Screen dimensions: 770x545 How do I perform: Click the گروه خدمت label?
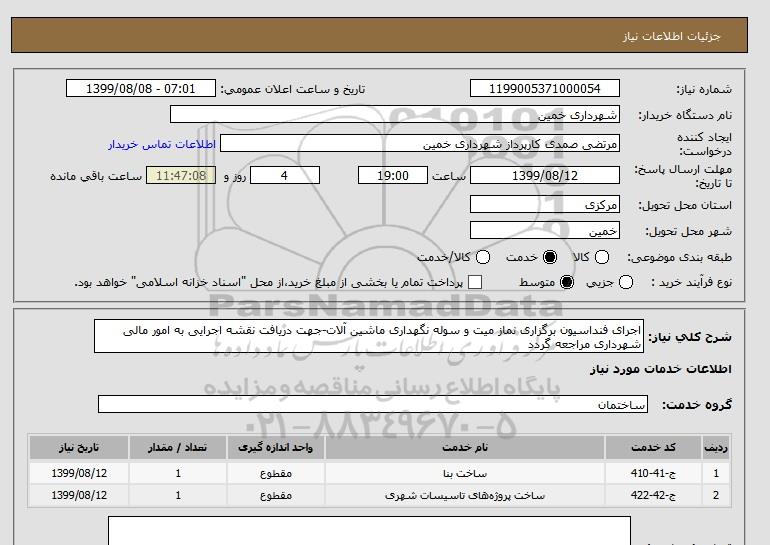point(697,405)
